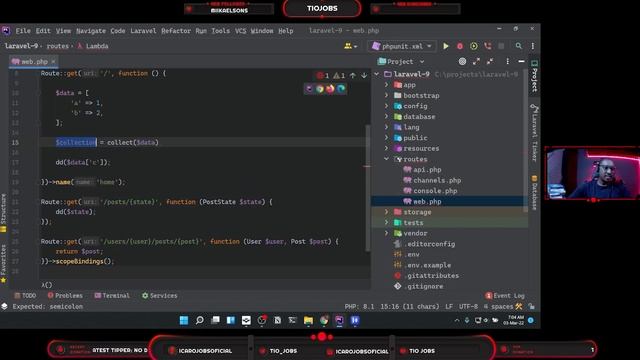The image size is (640, 360).
Task: Click Expand All icon in Project panel
Action: coord(476,61)
